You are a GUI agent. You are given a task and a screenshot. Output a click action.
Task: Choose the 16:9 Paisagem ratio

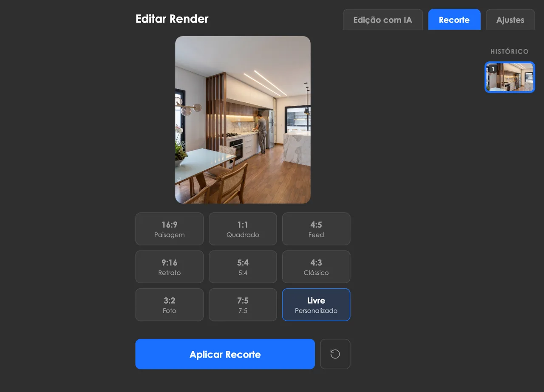tap(169, 229)
